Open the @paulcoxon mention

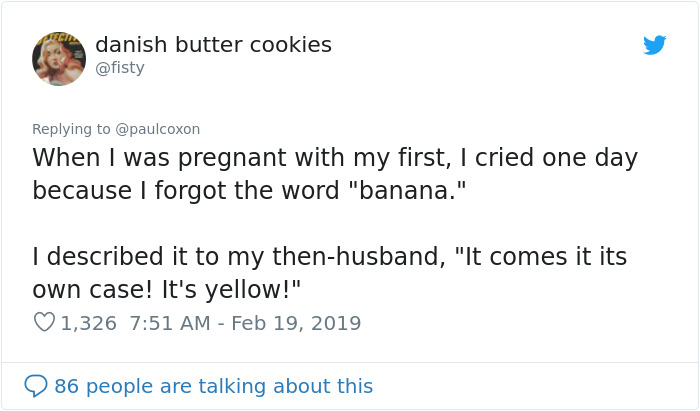coord(158,129)
